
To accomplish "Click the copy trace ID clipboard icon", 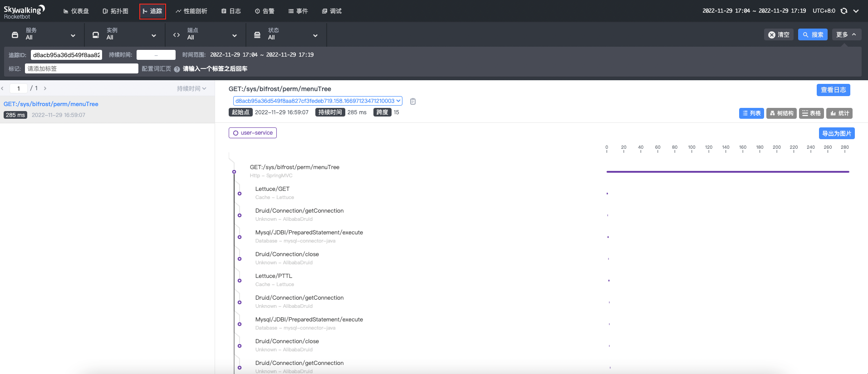I will click(413, 102).
